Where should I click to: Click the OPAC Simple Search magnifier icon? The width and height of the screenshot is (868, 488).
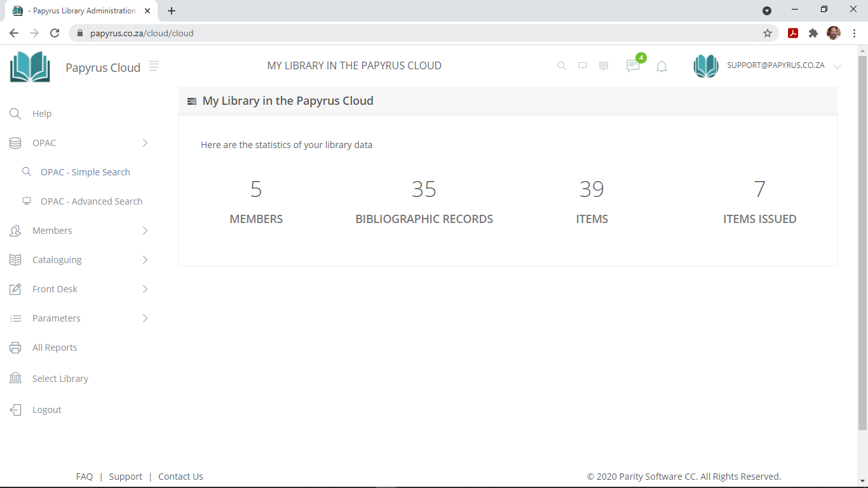(27, 172)
